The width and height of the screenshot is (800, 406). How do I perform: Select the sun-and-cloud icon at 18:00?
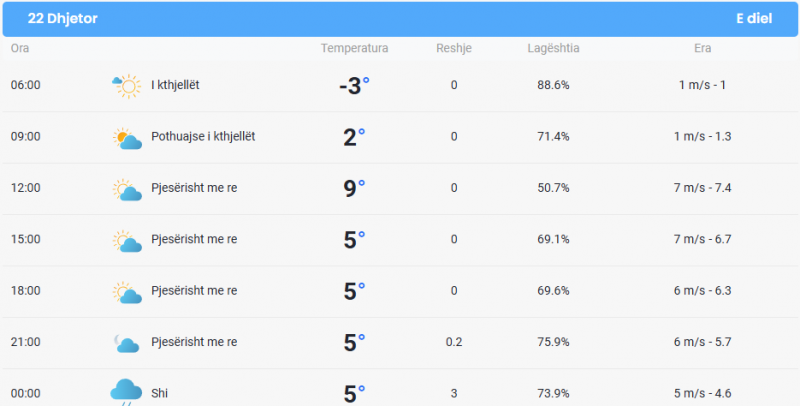127,293
